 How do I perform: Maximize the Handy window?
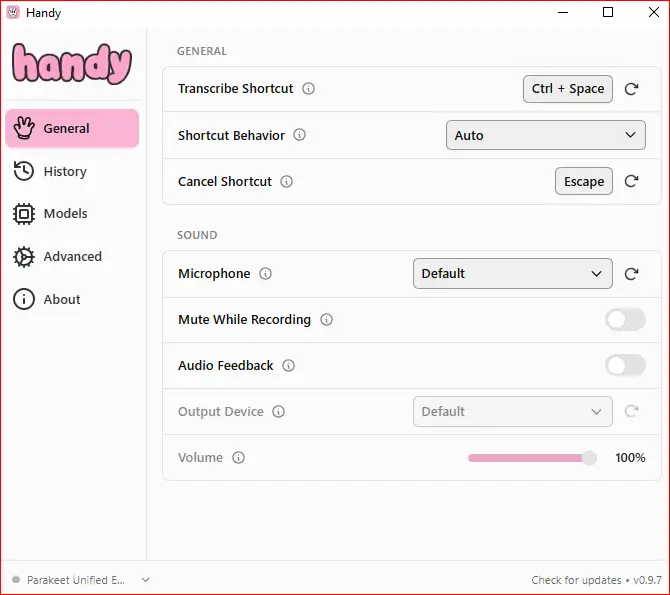click(x=608, y=12)
